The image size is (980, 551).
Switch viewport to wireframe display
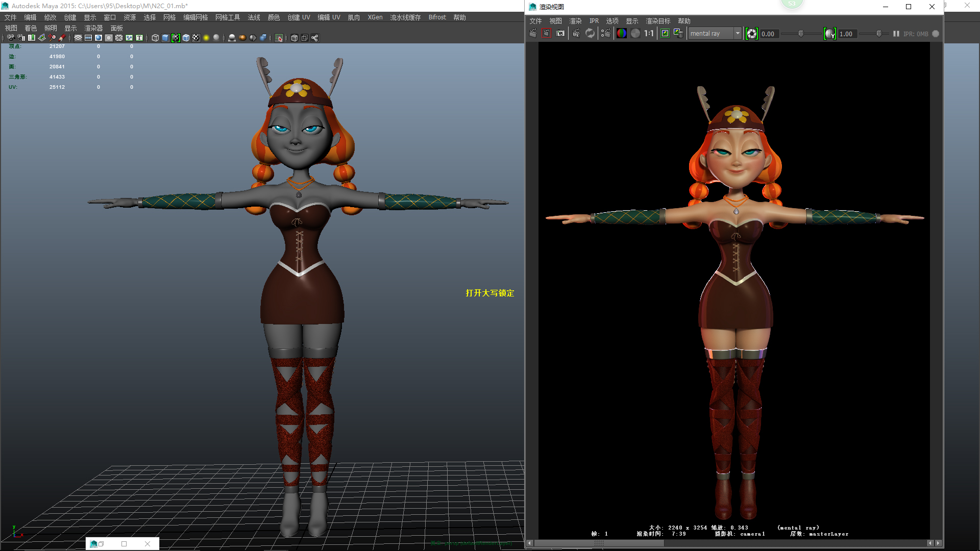click(x=155, y=38)
